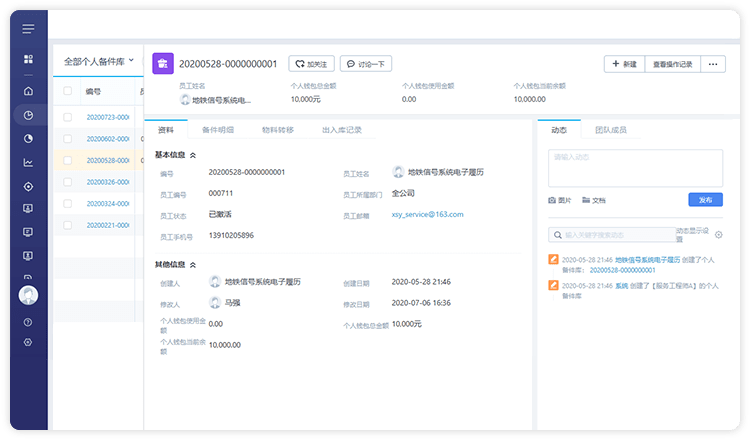Open the user avatar in the sidebar
This screenshot has width=750, height=440.
point(28,295)
